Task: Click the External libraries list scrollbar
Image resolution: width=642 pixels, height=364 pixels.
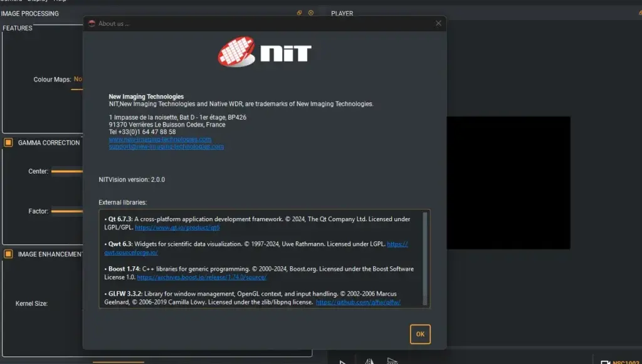Action: (x=425, y=259)
